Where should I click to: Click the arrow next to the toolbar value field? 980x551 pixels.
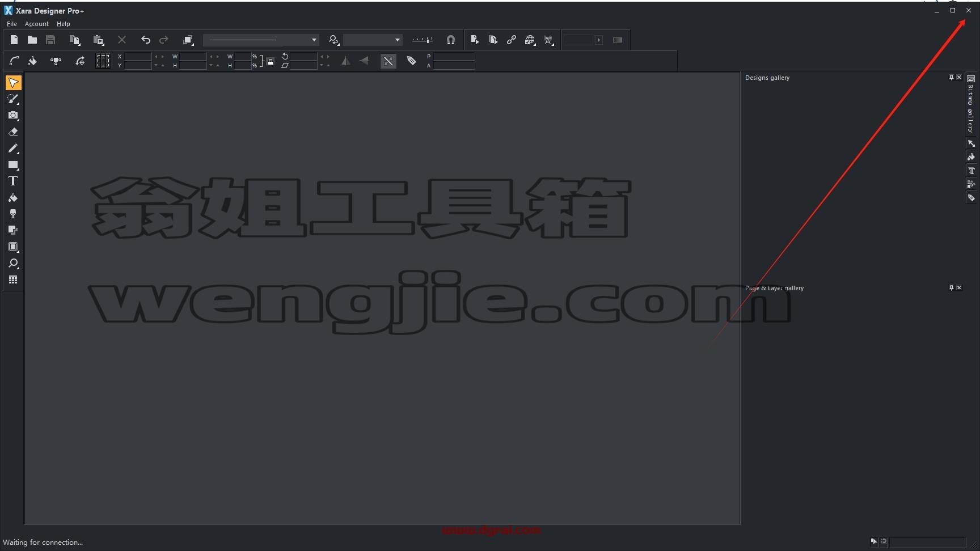pos(599,40)
